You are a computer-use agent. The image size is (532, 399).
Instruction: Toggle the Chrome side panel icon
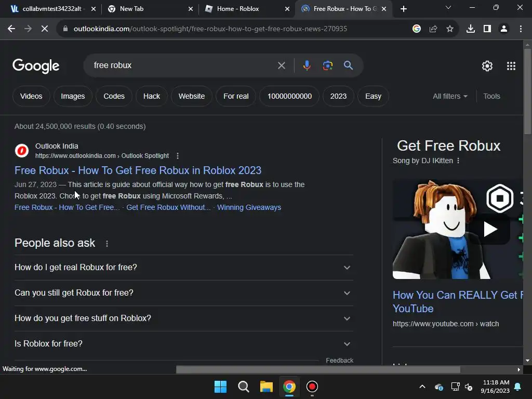487,29
